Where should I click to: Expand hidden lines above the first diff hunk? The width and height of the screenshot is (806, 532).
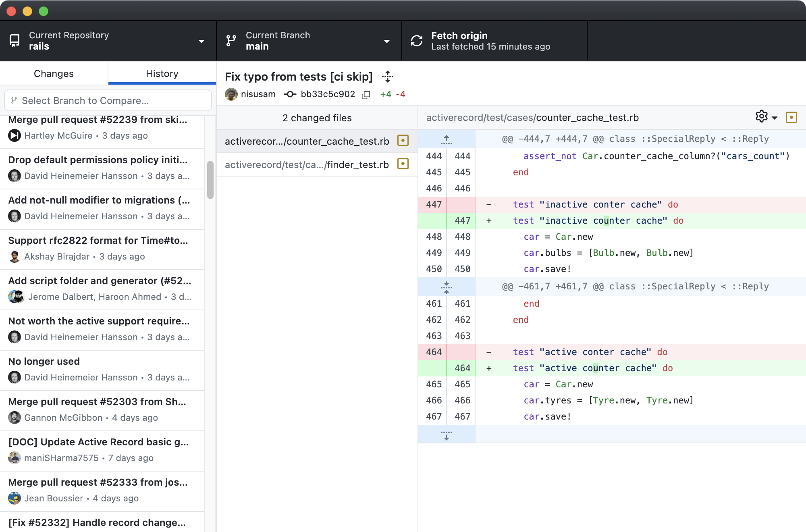446,139
